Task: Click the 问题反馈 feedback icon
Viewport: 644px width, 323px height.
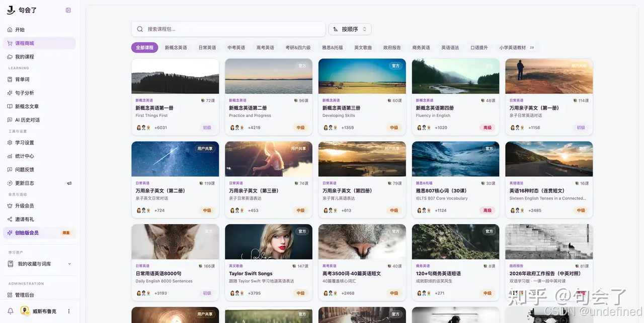Action: pos(10,170)
